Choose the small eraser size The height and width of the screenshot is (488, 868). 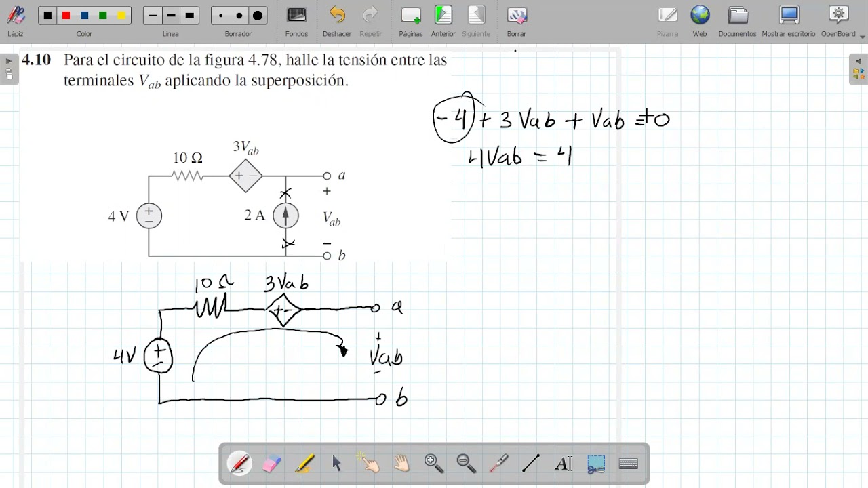[x=220, y=16]
